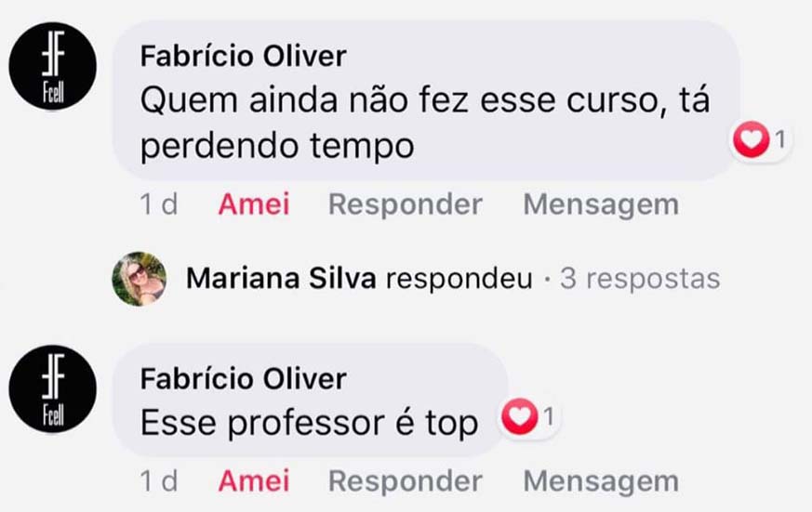Click Mensagem under the second comment
The height and width of the screenshot is (512, 812).
click(x=601, y=481)
